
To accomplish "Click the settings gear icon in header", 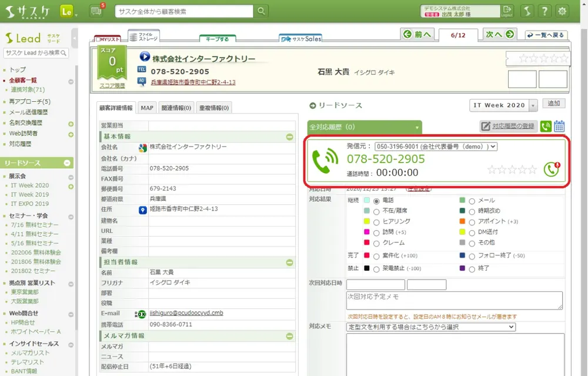I will coord(562,11).
